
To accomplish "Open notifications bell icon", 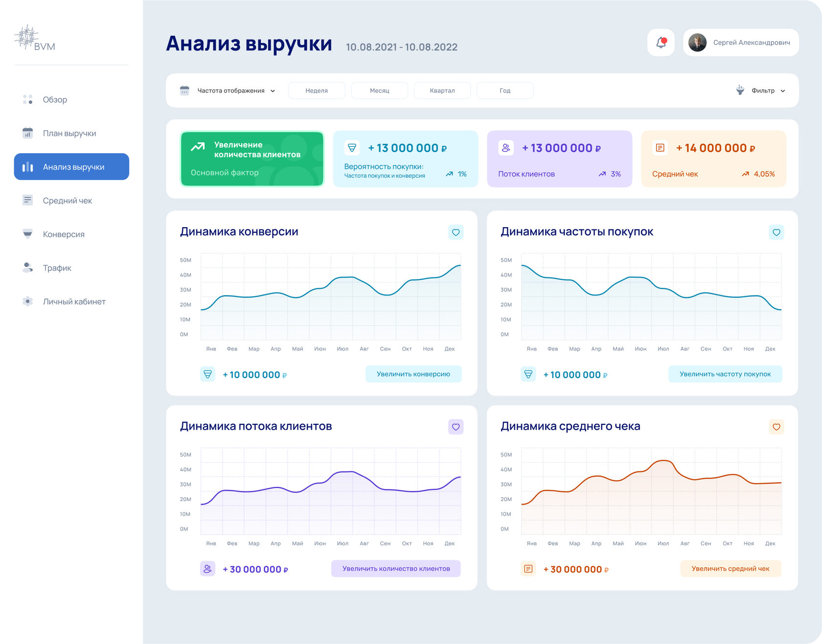I will [x=661, y=43].
